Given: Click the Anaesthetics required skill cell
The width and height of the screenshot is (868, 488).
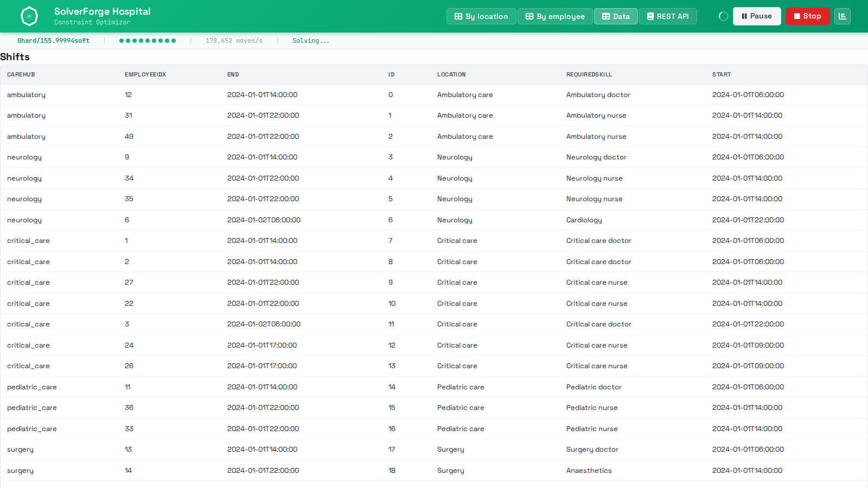Looking at the screenshot, I should pos(589,471).
